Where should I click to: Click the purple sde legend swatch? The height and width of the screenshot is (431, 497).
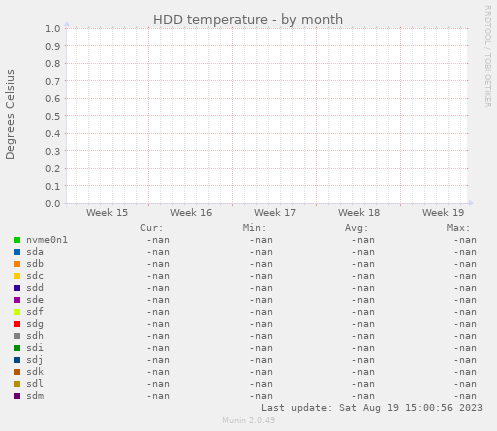(x=17, y=300)
